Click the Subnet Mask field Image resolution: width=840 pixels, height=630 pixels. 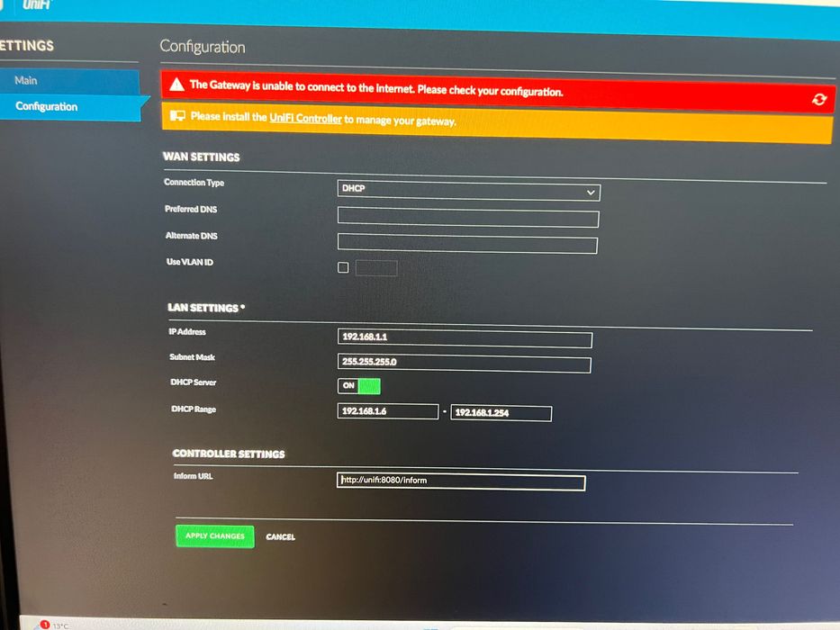[465, 364]
